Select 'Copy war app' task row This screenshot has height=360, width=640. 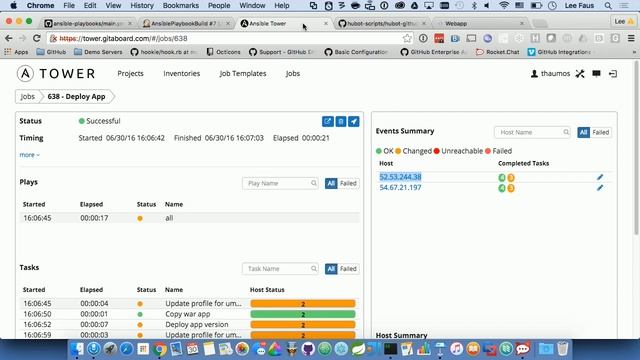pos(190,314)
